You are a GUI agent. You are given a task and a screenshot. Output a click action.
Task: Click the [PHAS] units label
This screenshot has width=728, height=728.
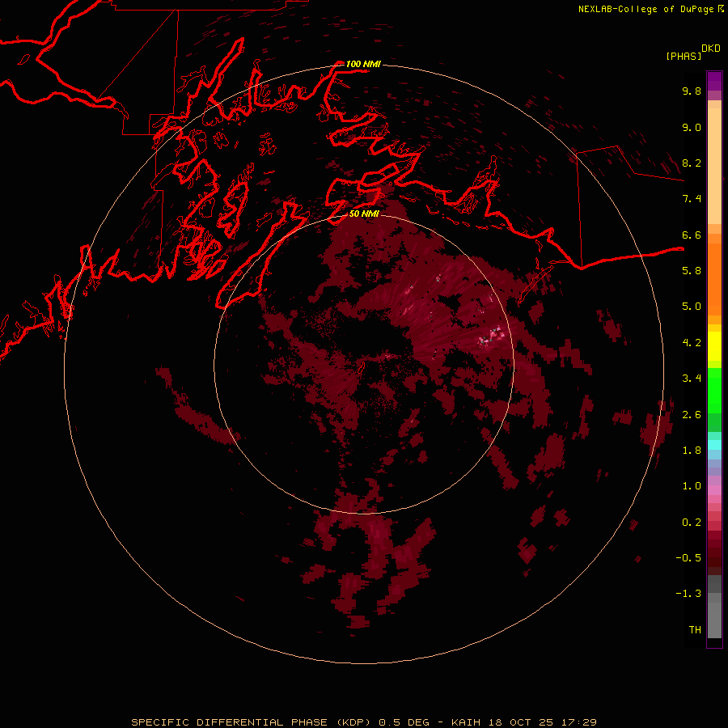coord(684,56)
